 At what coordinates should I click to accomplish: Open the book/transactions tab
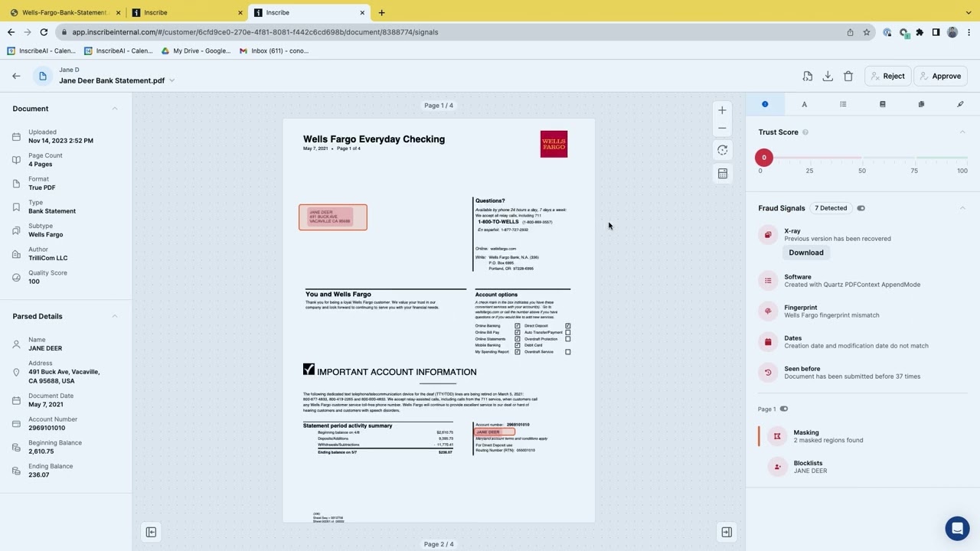pyautogui.click(x=882, y=104)
